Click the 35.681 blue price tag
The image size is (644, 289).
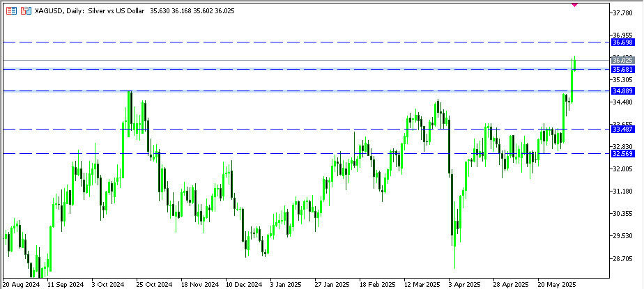[622, 70]
